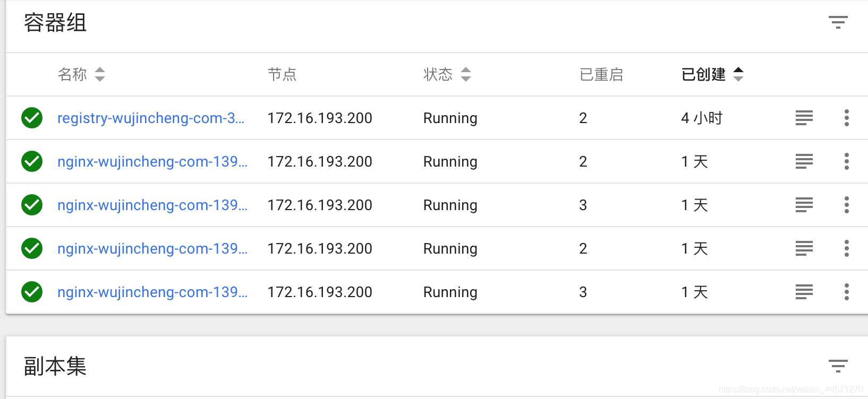Click the green status check for the last nginx pod
The height and width of the screenshot is (399, 868).
(32, 292)
